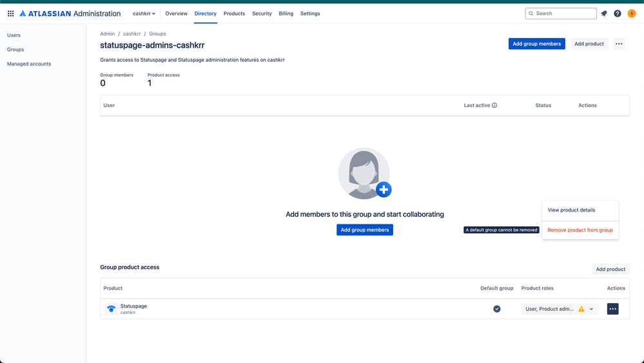
Task: Click the Last active column header
Action: pos(477,106)
